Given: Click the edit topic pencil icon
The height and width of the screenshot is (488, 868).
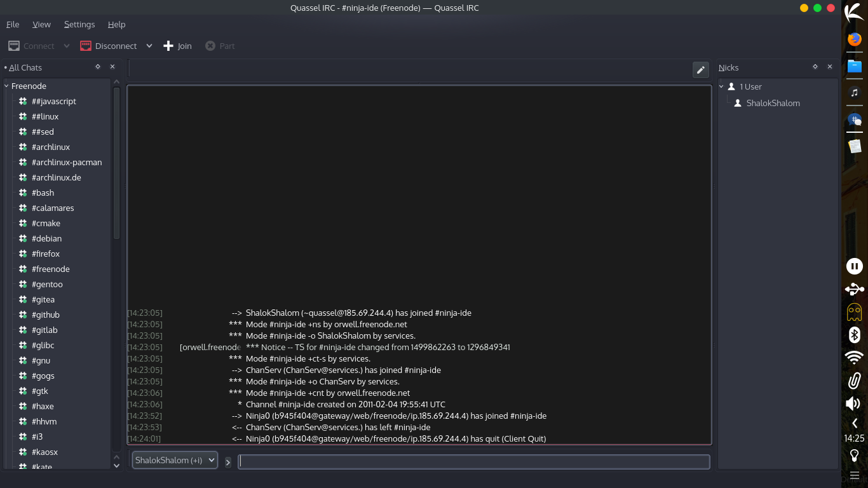Looking at the screenshot, I should (x=700, y=70).
